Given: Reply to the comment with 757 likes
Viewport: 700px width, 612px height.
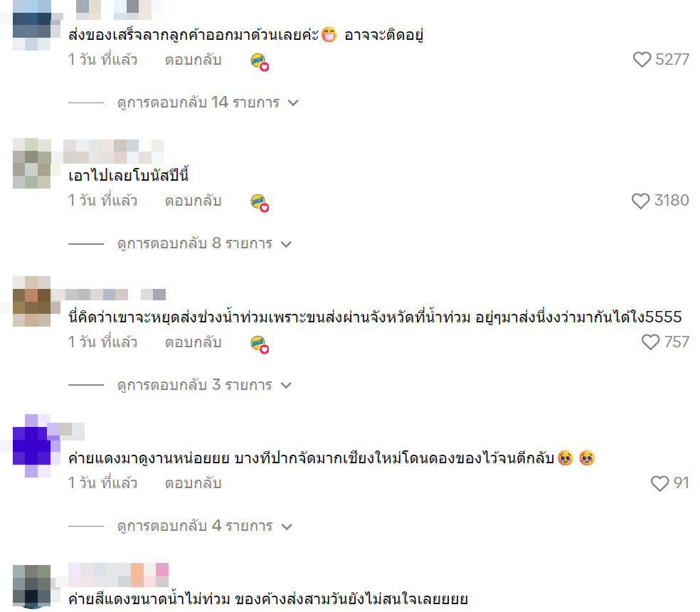Looking at the screenshot, I should [193, 342].
